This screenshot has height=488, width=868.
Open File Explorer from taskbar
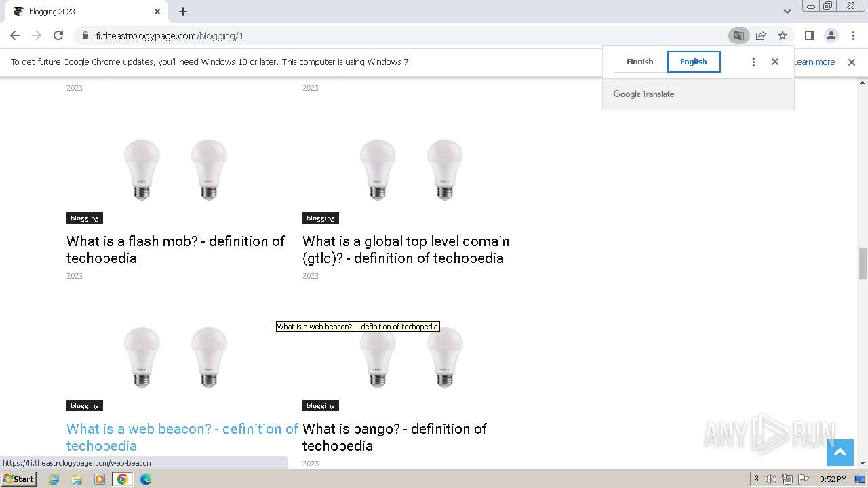(77, 479)
